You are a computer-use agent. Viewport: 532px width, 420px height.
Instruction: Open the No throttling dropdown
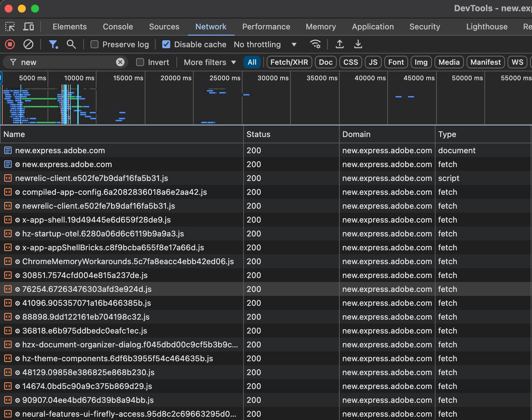point(265,44)
